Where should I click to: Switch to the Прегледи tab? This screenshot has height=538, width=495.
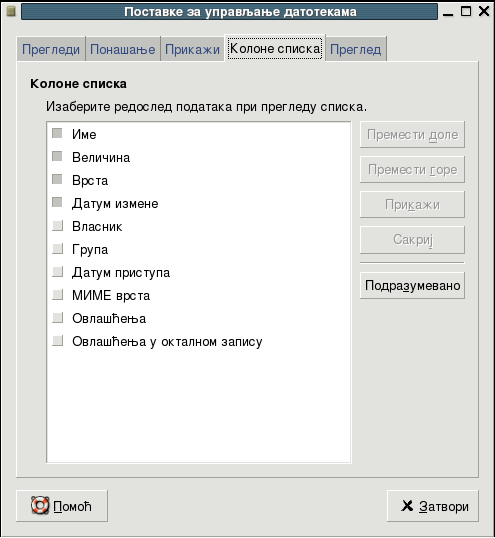(51, 49)
